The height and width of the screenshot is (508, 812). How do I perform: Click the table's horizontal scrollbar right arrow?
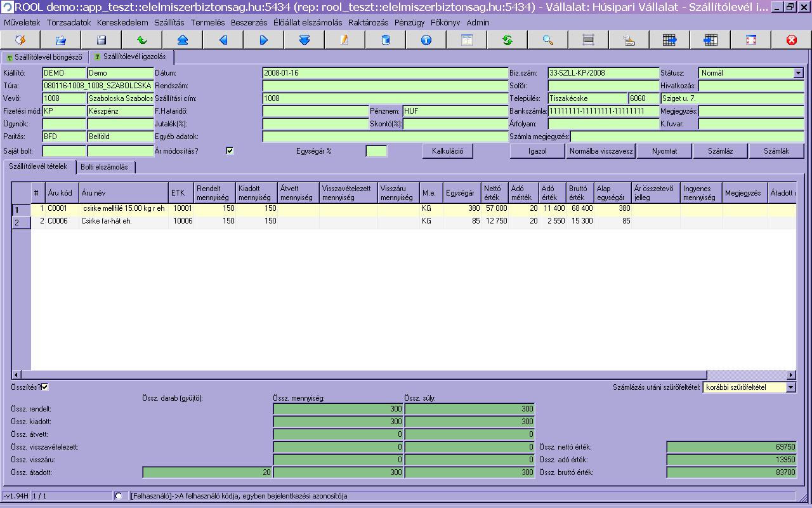coord(791,375)
